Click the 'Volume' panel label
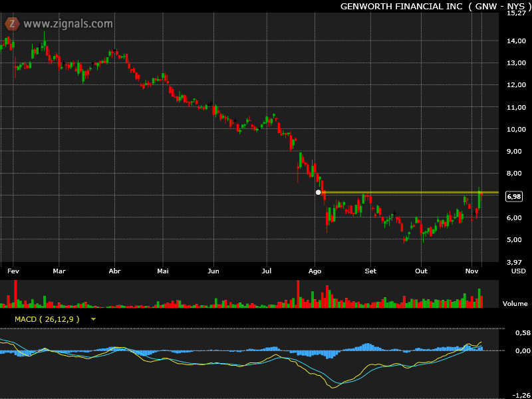 pos(515,304)
